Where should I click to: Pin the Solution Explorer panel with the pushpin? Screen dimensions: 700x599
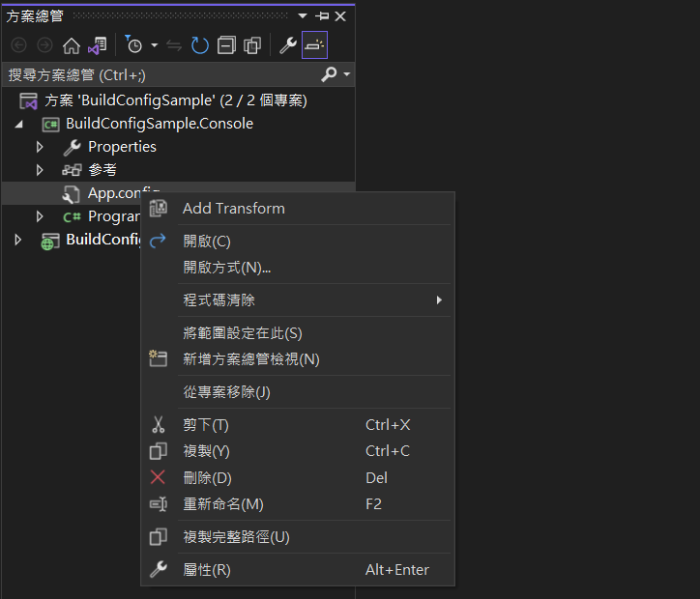pyautogui.click(x=322, y=16)
